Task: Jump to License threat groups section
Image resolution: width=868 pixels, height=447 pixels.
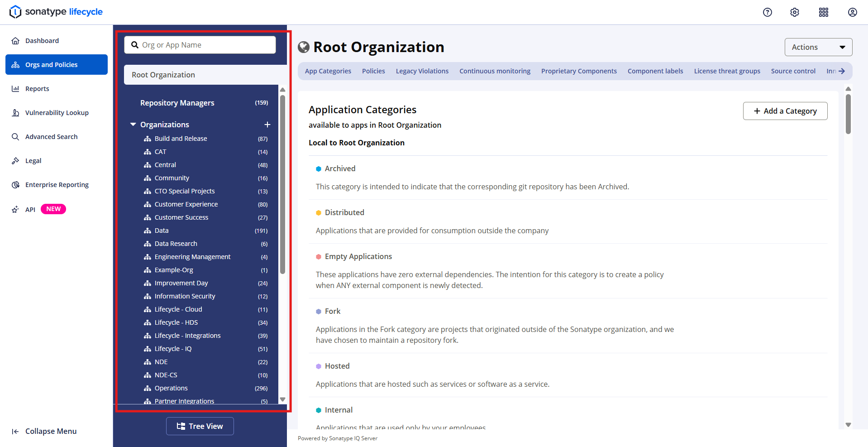Action: coord(727,71)
